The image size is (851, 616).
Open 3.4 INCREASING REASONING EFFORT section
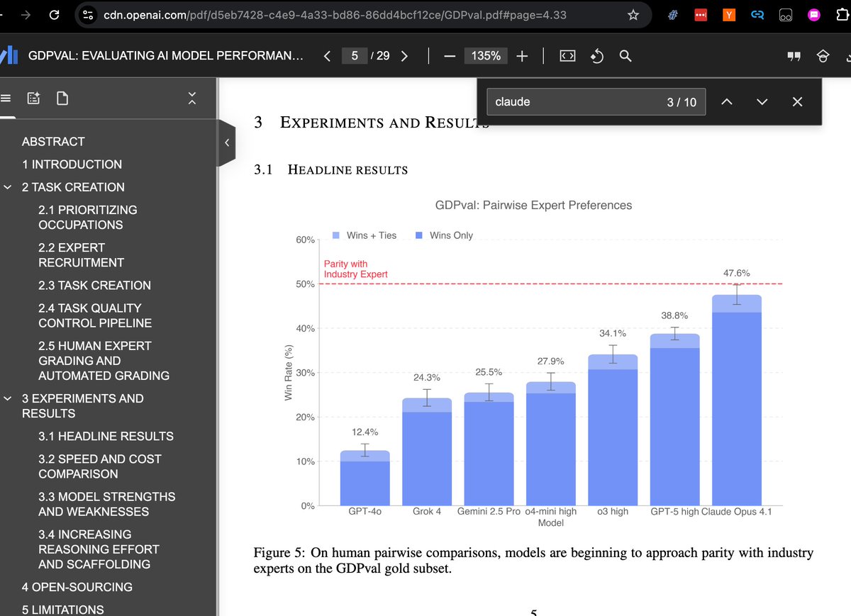pos(99,549)
